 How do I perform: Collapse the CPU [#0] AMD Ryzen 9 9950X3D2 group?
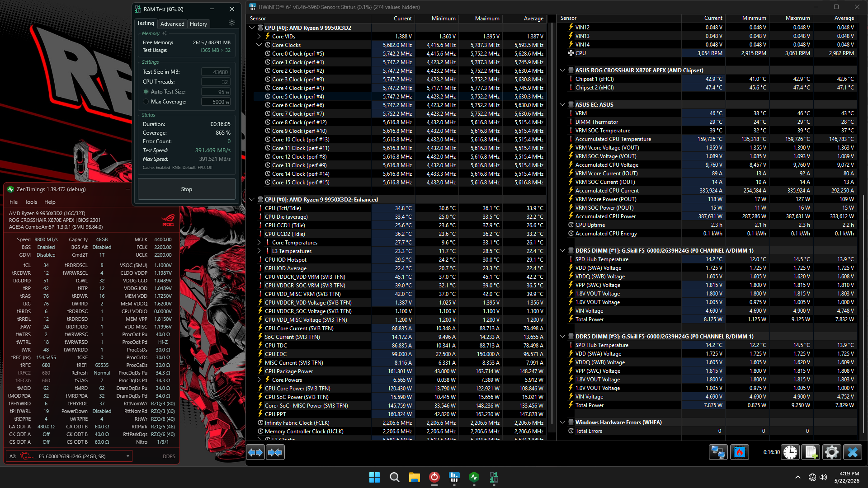[252, 28]
